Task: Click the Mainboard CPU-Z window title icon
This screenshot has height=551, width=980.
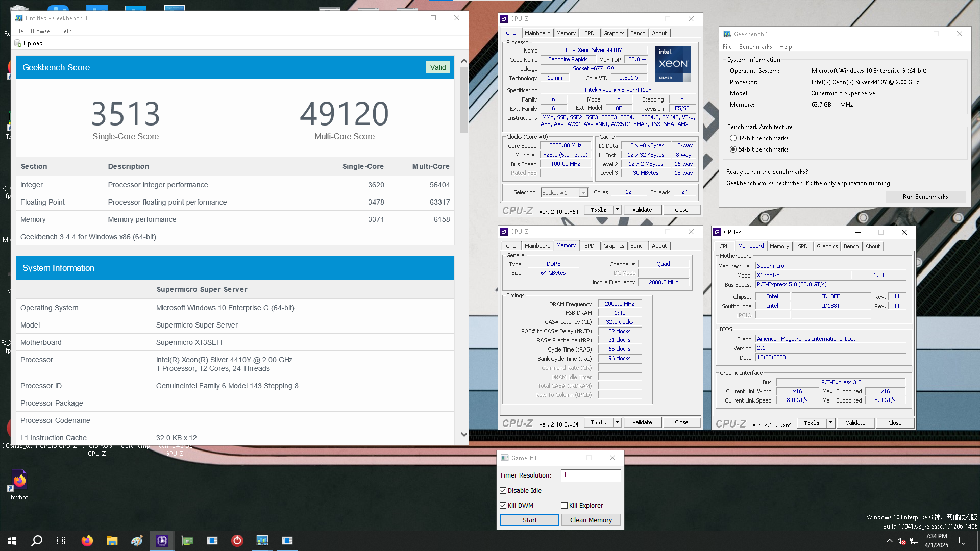Action: coord(717,232)
